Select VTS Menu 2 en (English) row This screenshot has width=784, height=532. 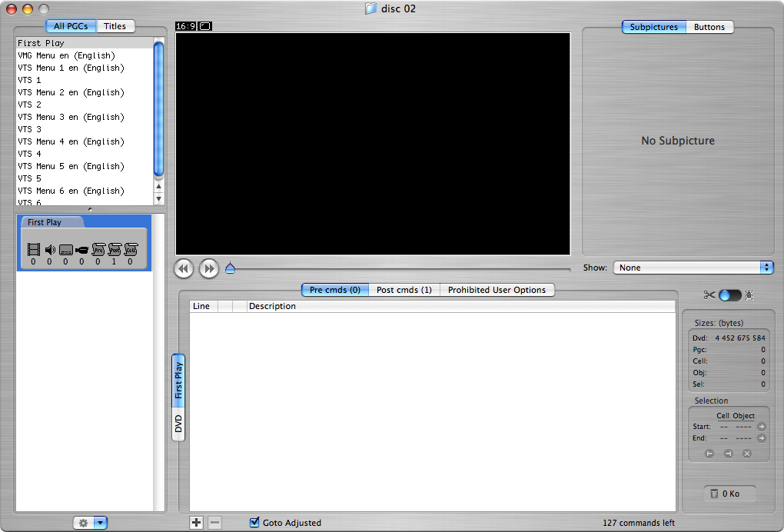tap(85, 92)
